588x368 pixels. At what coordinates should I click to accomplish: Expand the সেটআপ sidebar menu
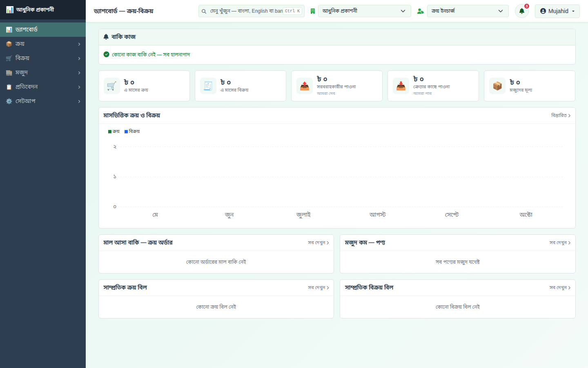tap(43, 101)
